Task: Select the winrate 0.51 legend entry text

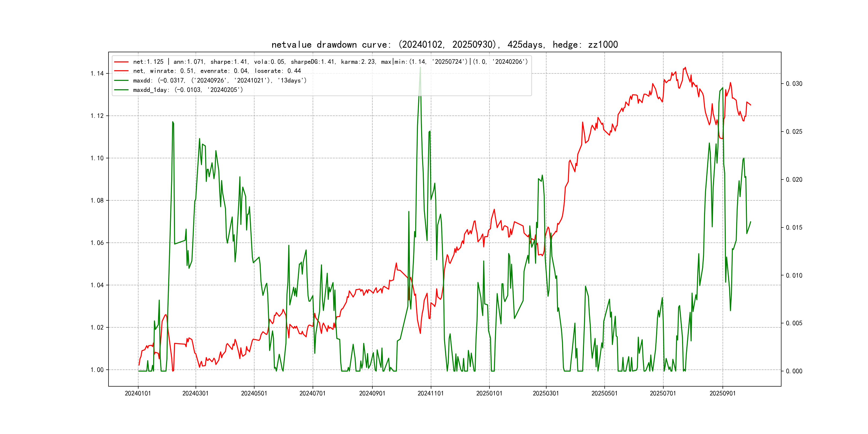Action: click(217, 71)
